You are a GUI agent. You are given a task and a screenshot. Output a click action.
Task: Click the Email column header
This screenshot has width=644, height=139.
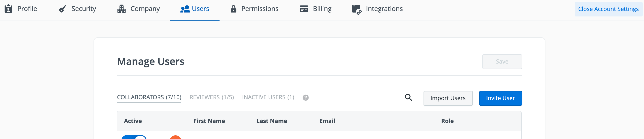[x=327, y=121]
